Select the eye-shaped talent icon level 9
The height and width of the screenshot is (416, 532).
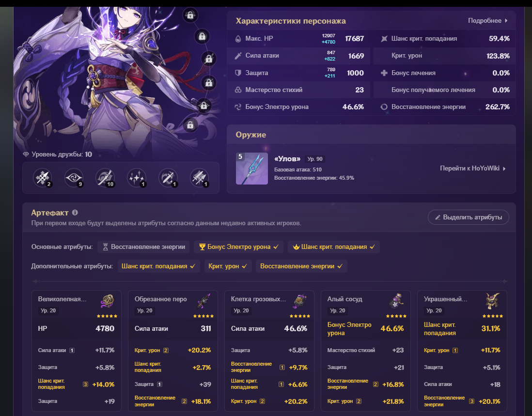(74, 178)
